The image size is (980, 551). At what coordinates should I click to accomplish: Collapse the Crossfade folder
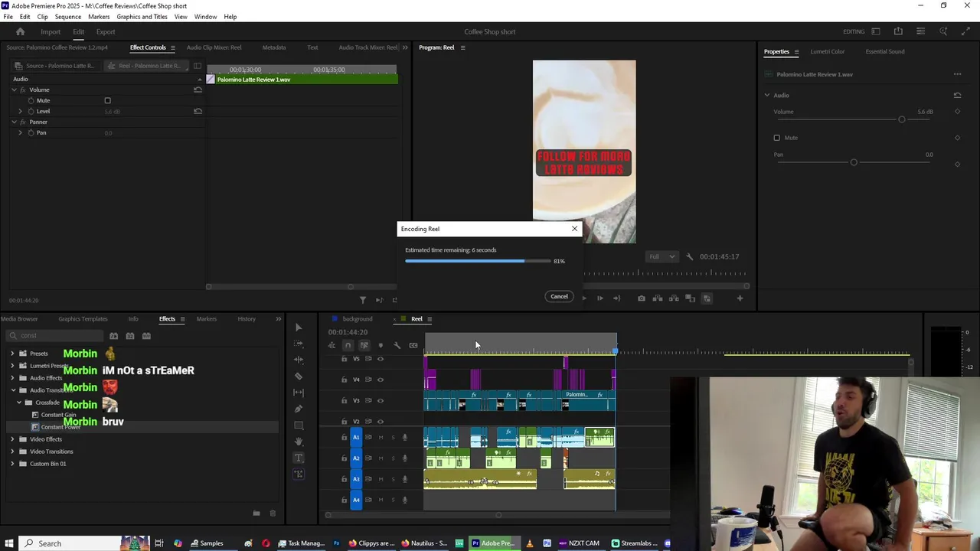point(19,403)
